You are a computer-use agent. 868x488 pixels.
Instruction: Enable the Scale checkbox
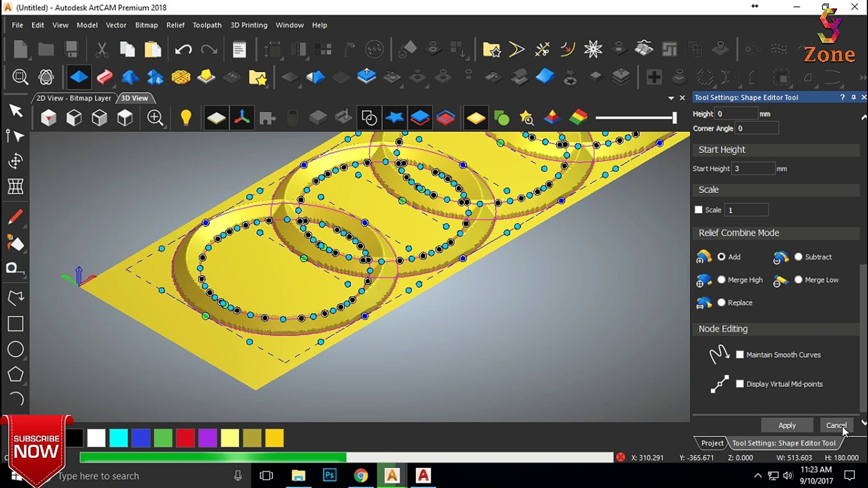click(698, 210)
